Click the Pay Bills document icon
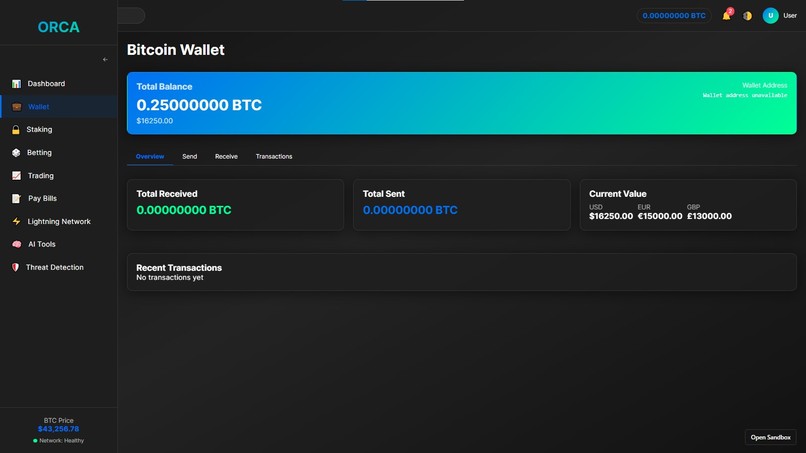This screenshot has width=806, height=453. click(x=16, y=198)
